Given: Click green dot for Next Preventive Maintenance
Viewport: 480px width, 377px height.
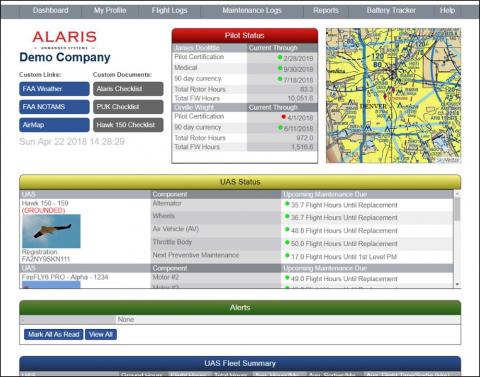Looking at the screenshot, I should click(x=287, y=255).
